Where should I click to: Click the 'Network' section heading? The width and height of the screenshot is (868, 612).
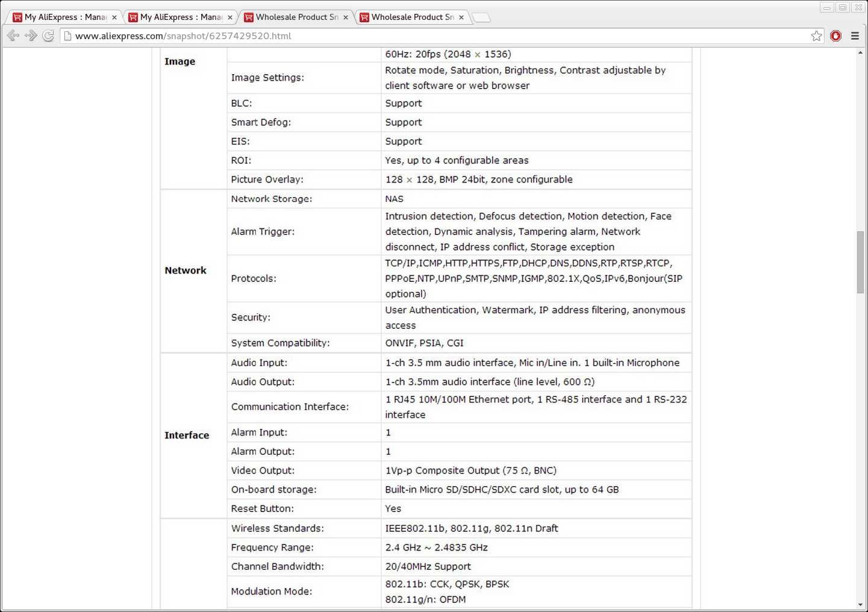tap(186, 270)
